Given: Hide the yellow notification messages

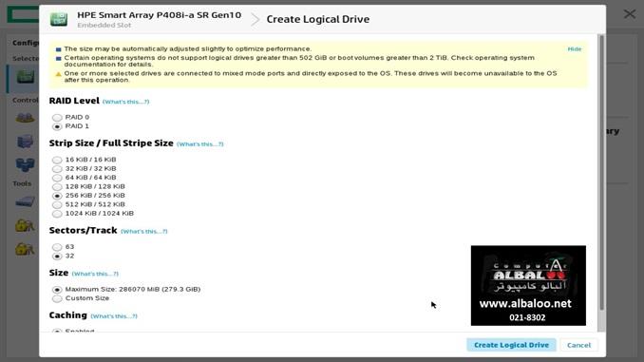Looking at the screenshot, I should coord(574,48).
